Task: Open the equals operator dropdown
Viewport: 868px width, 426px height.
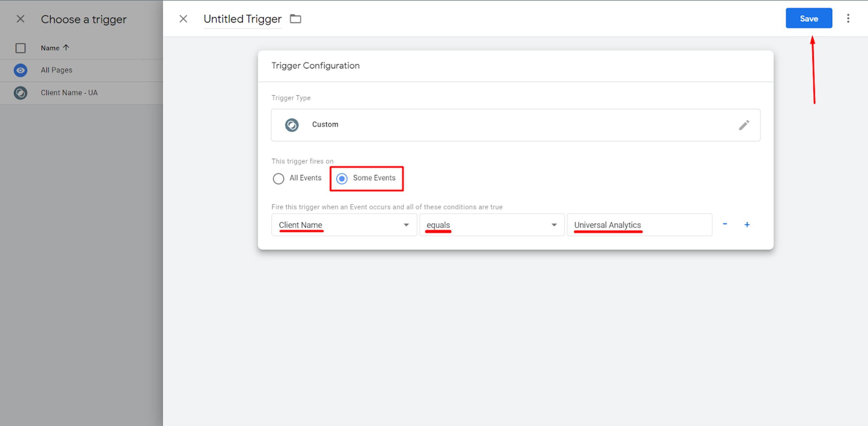Action: [x=491, y=225]
